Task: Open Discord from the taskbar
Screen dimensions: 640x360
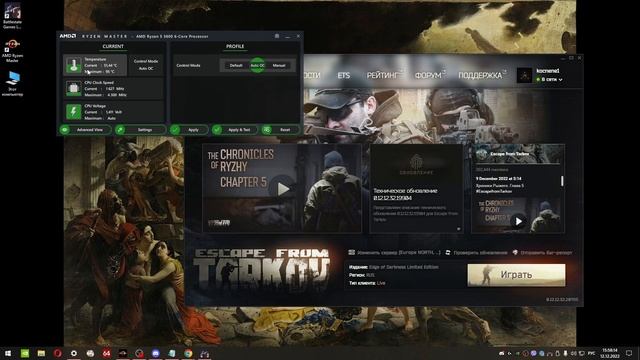Action: 156,353
